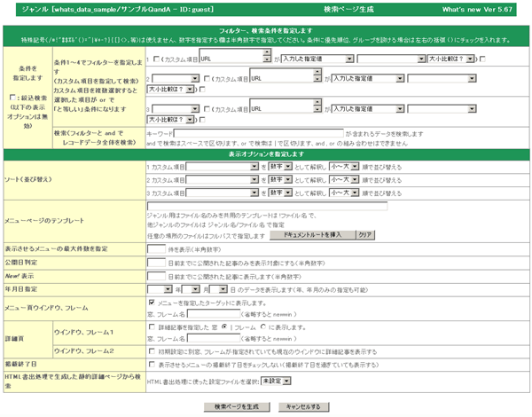
Task: Select the フレーム radio button
Action: (263, 327)
